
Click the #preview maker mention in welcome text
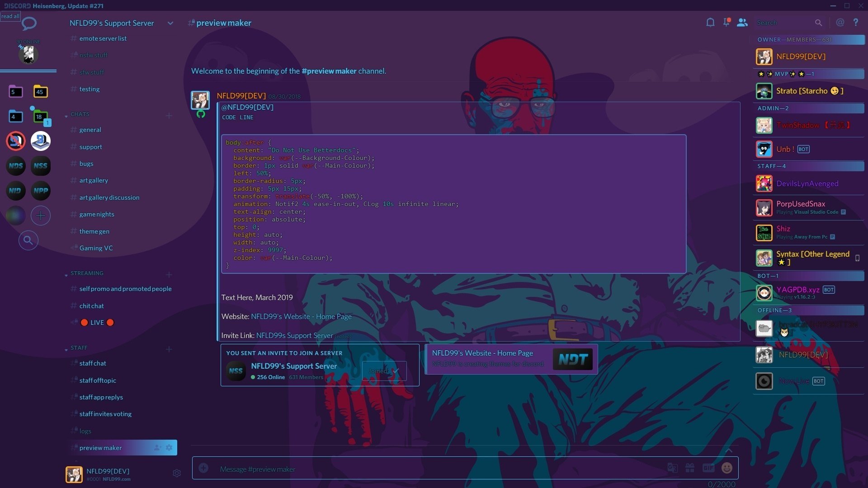pyautogui.click(x=329, y=71)
